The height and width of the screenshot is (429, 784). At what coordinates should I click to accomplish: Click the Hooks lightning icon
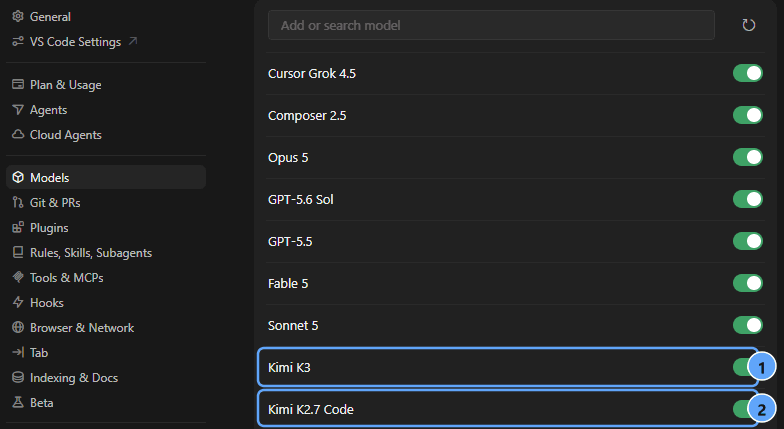18,302
